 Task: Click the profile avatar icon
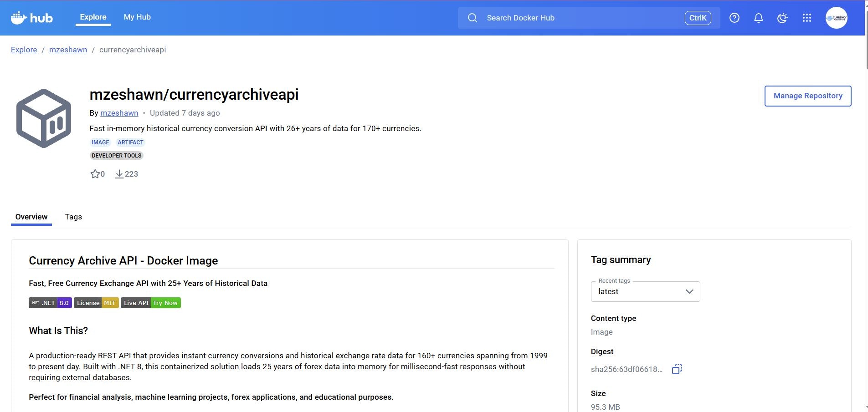pyautogui.click(x=837, y=18)
